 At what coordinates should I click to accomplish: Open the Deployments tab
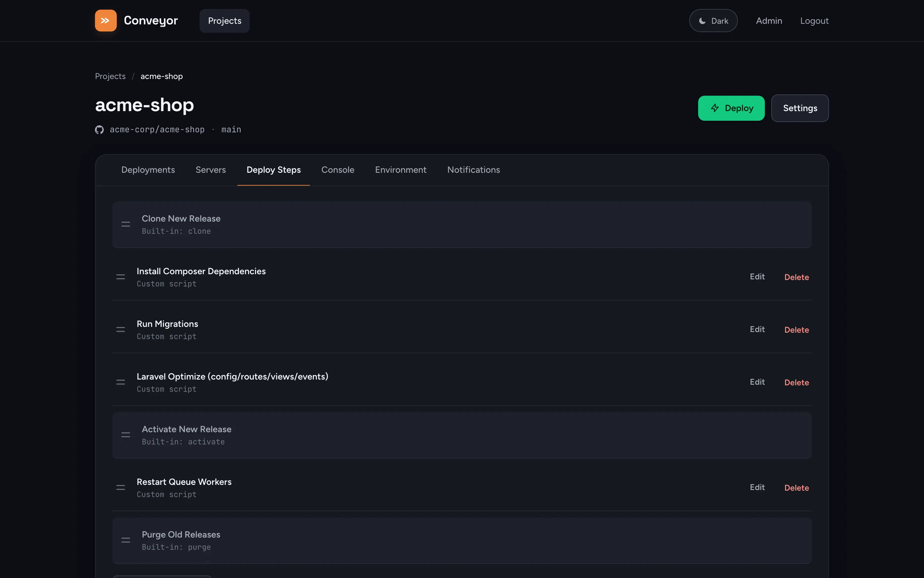(x=148, y=170)
